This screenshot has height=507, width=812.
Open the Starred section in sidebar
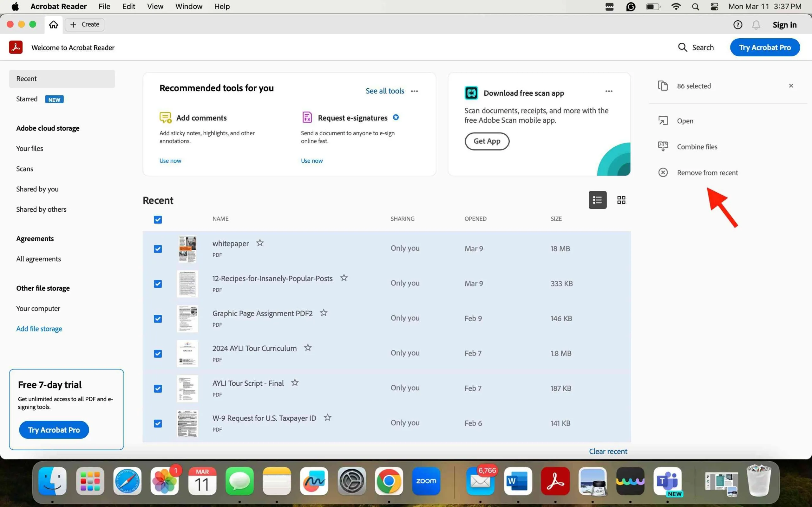click(x=27, y=99)
